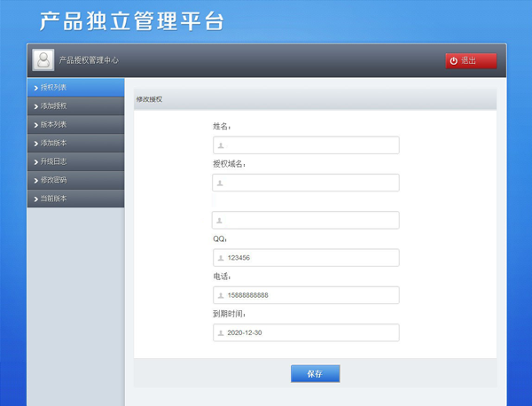Click the 授权域名 field label
The height and width of the screenshot is (406, 532).
(x=229, y=164)
